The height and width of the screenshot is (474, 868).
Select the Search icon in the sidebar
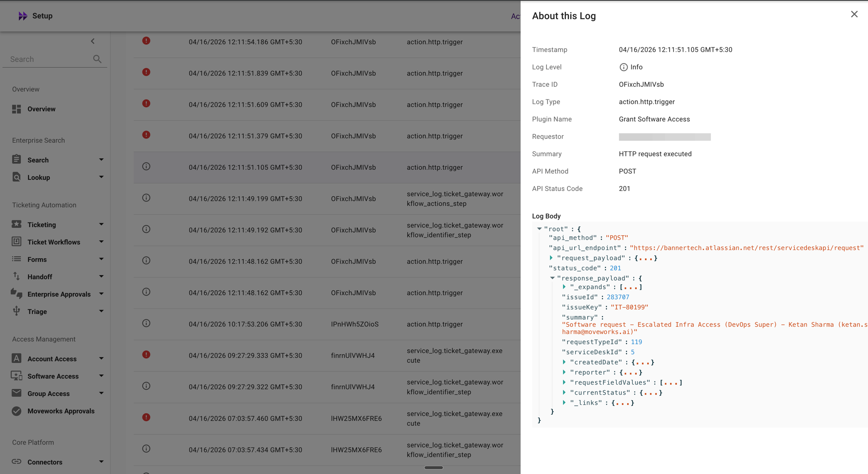[x=16, y=160]
